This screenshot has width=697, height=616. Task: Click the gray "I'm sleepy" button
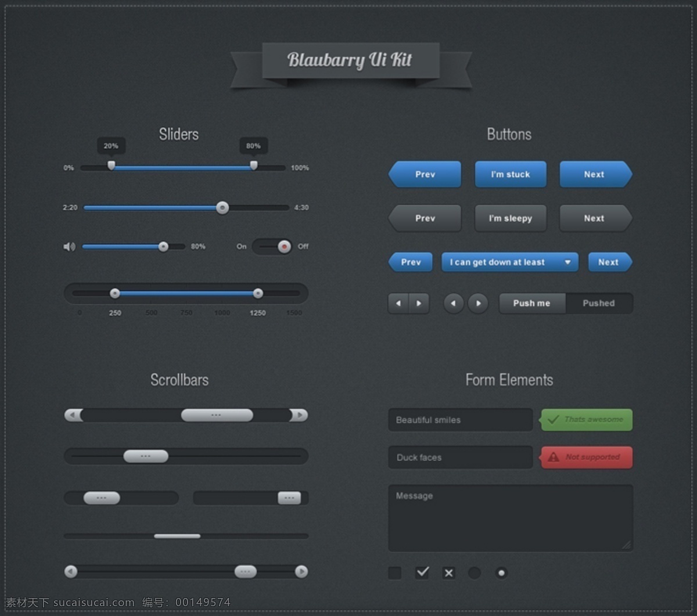click(511, 218)
